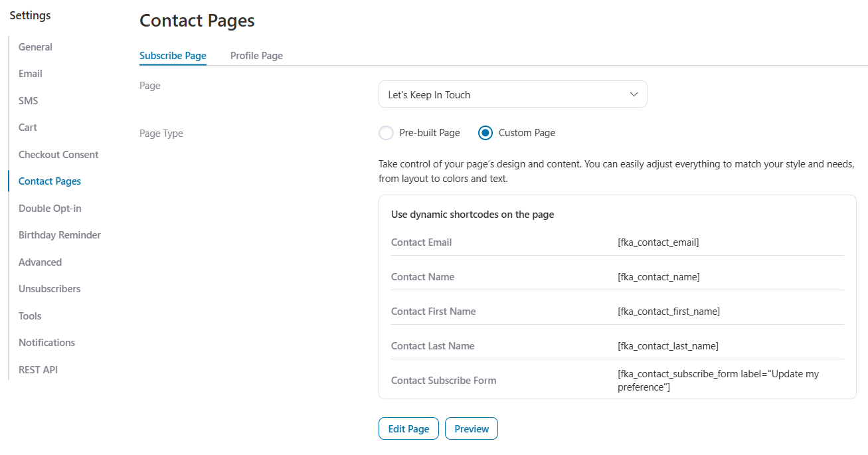Open the SMS settings section

click(28, 100)
